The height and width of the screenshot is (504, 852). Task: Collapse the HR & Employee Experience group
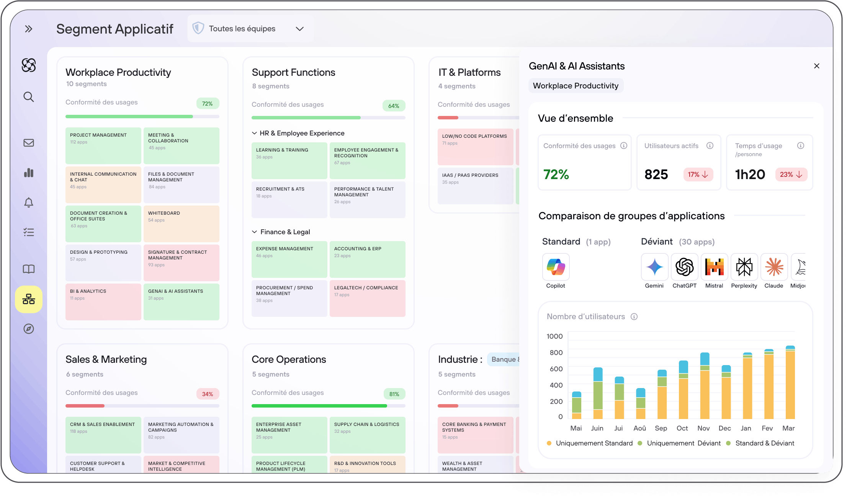coord(254,133)
